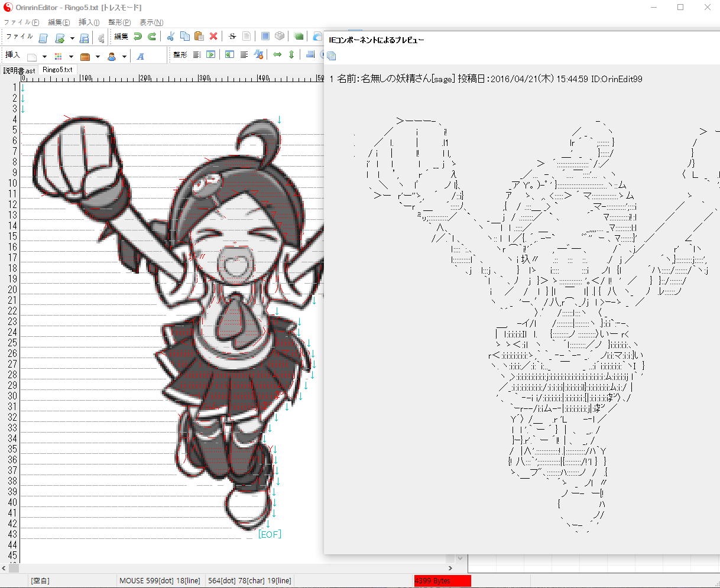Click the green Undo arrow icon
Screen dimensions: 720x588
[138, 37]
